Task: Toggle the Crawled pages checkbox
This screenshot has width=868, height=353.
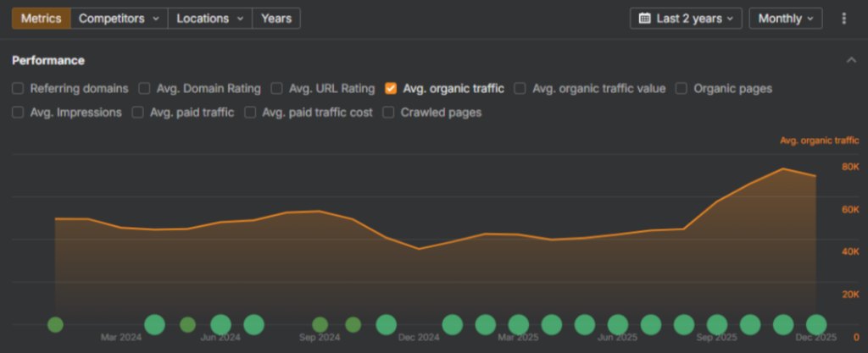Action: 389,112
